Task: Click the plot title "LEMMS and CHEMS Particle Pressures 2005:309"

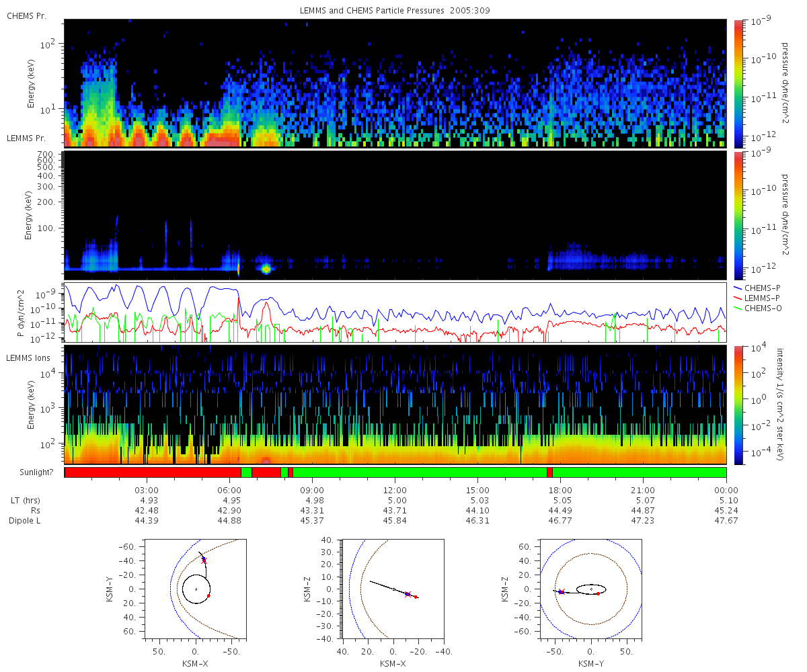Action: click(x=395, y=11)
